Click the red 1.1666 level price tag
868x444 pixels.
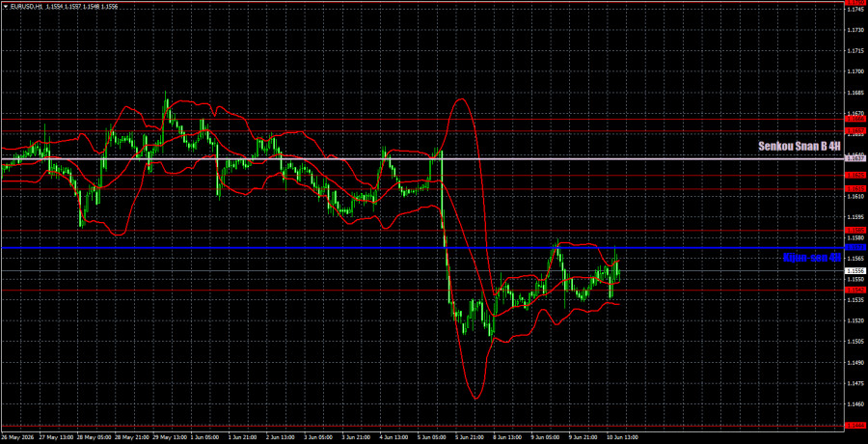pyautogui.click(x=855, y=119)
